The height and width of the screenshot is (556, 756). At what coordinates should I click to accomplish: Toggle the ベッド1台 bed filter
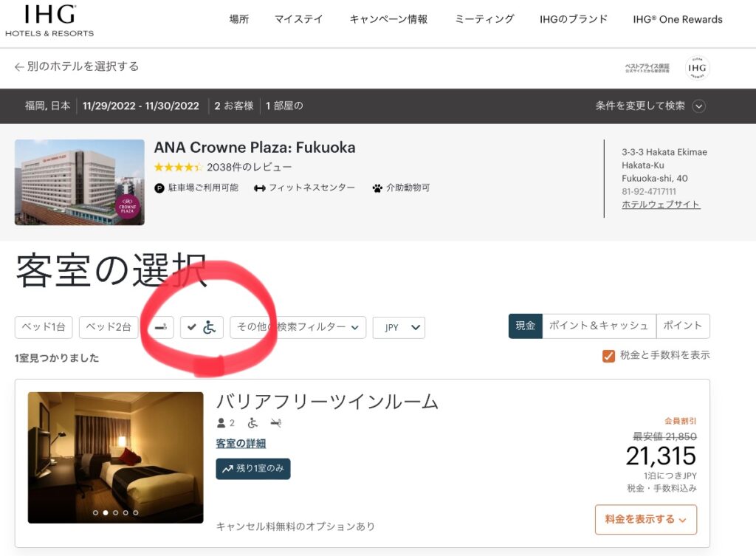point(43,327)
